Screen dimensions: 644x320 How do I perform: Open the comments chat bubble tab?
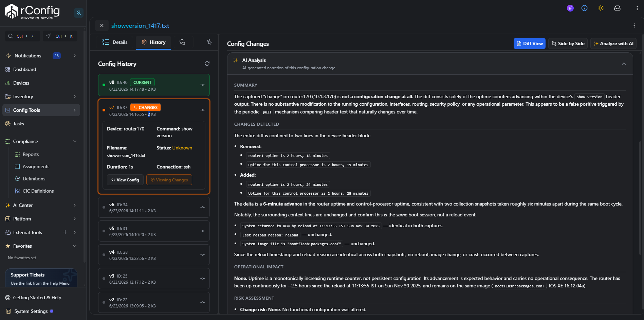(182, 42)
